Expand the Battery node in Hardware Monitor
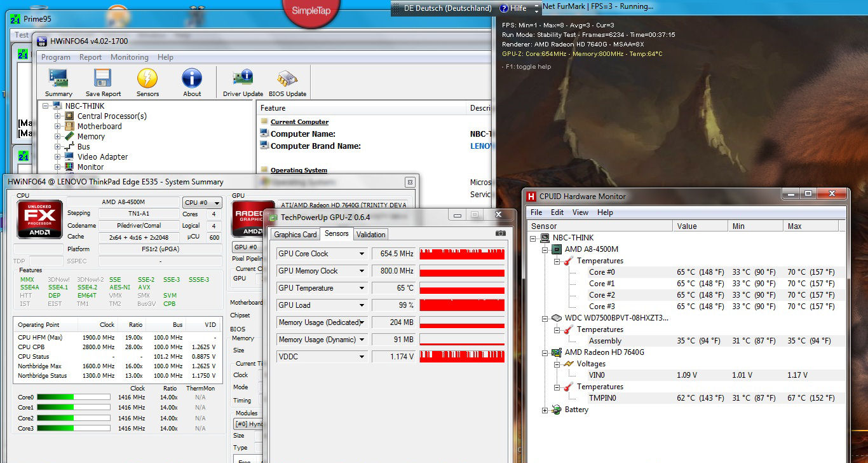The height and width of the screenshot is (463, 868). (545, 410)
